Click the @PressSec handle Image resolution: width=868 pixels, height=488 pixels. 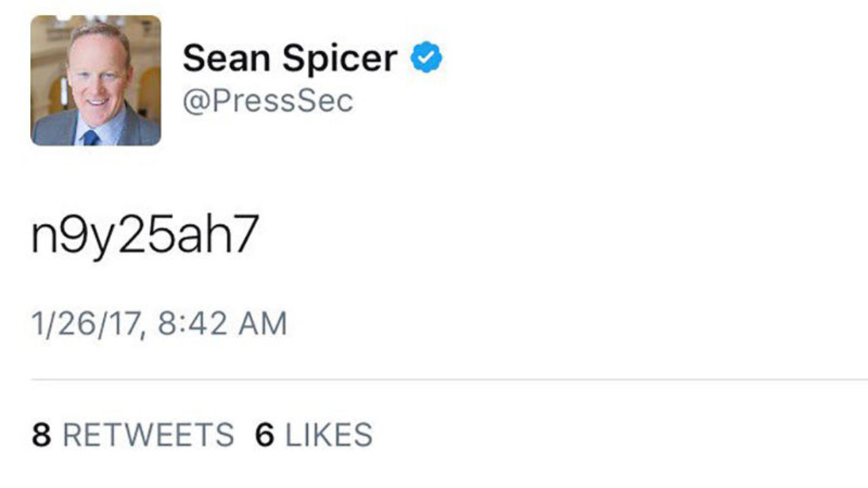click(x=269, y=100)
